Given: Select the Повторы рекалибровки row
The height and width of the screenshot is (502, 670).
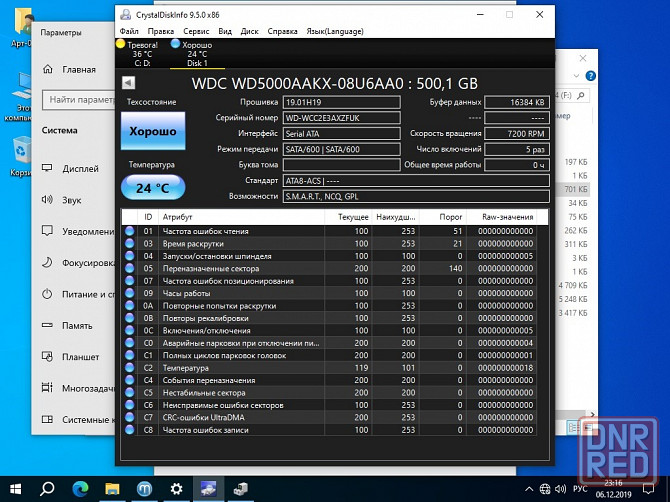Looking at the screenshot, I should (329, 318).
